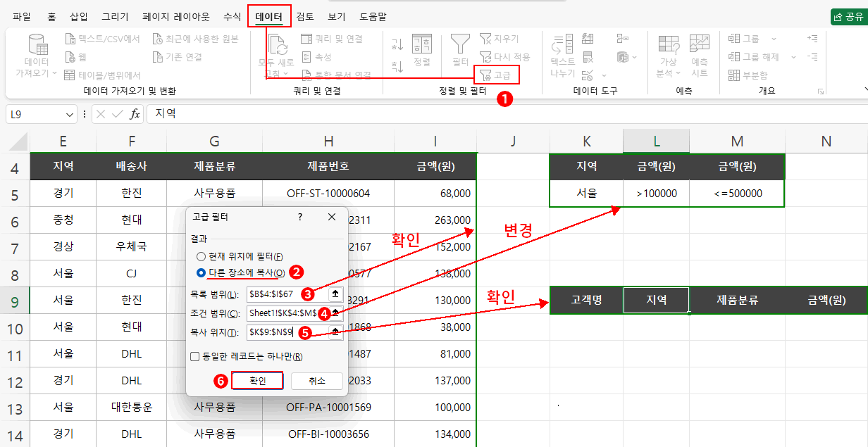868x447 pixels.
Task: Click the formula bar showing 지역
Action: click(506, 113)
